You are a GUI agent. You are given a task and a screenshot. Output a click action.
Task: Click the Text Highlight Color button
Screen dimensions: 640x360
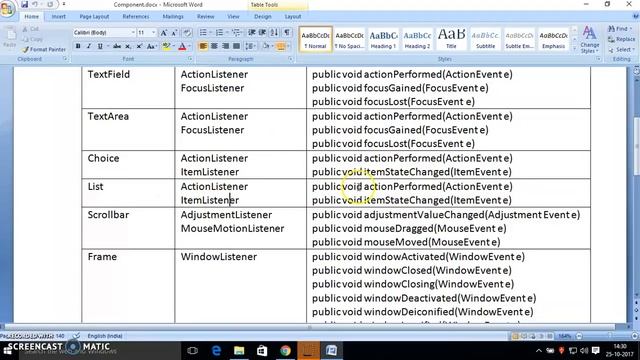(x=166, y=47)
